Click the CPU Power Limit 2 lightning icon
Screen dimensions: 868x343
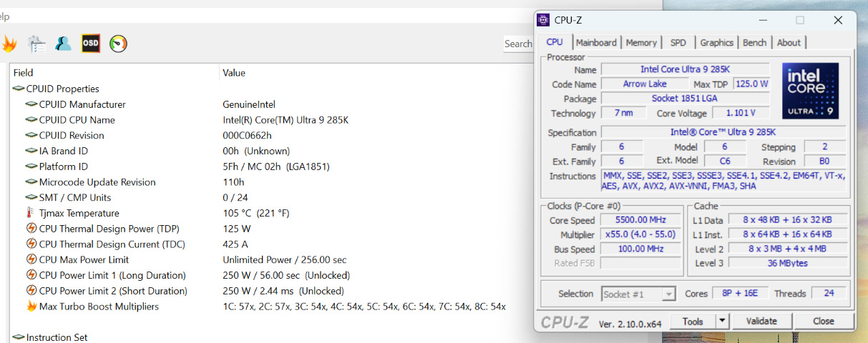pos(31,291)
